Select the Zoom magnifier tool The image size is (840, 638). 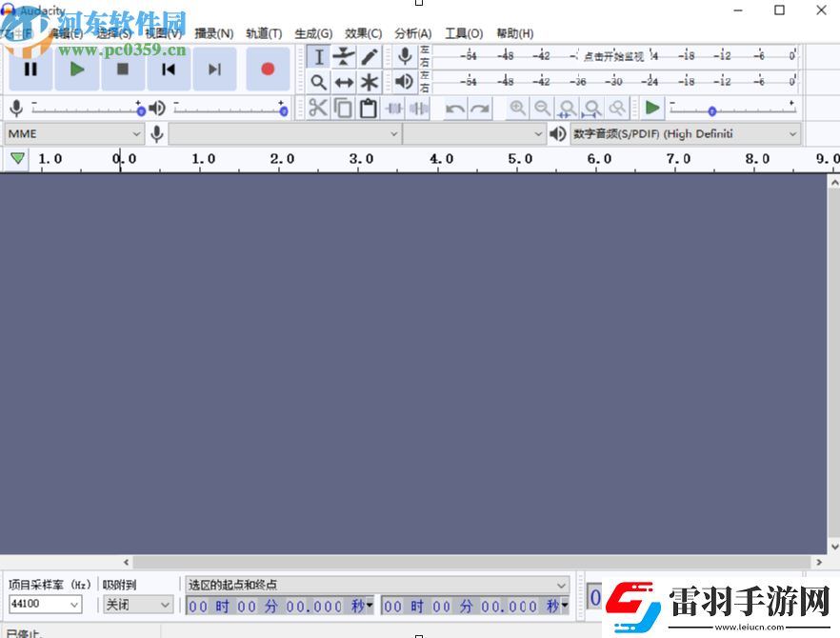pos(319,83)
